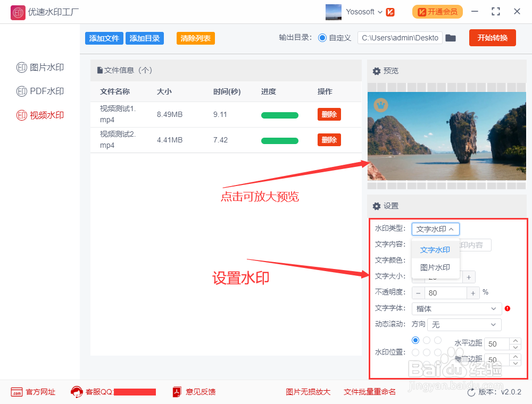The height and width of the screenshot is (404, 532).
Task: Open the 官方网址 icon in footer
Action: pyautogui.click(x=18, y=392)
